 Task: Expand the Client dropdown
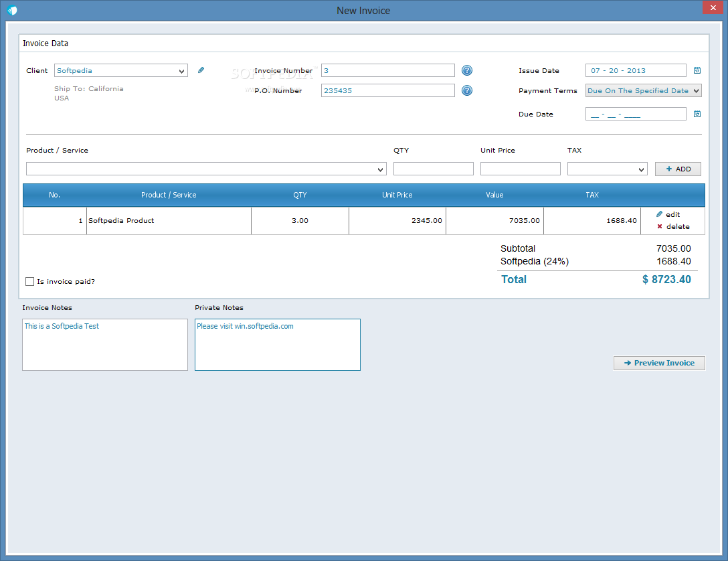pos(181,70)
